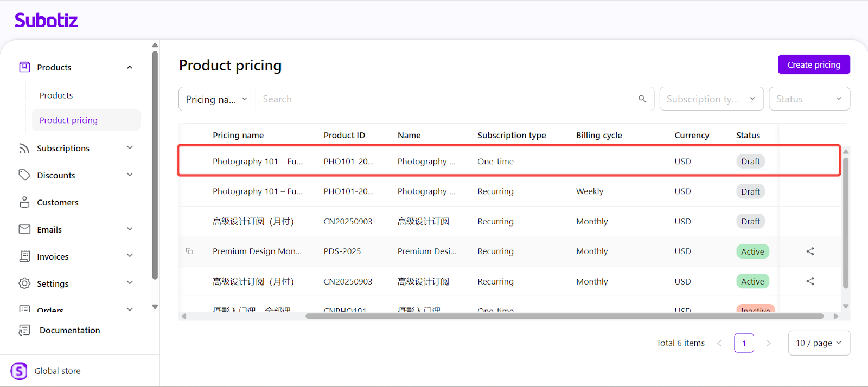Screen dimensions: 868x387
Task: Click the search magnifier icon
Action: point(642,99)
